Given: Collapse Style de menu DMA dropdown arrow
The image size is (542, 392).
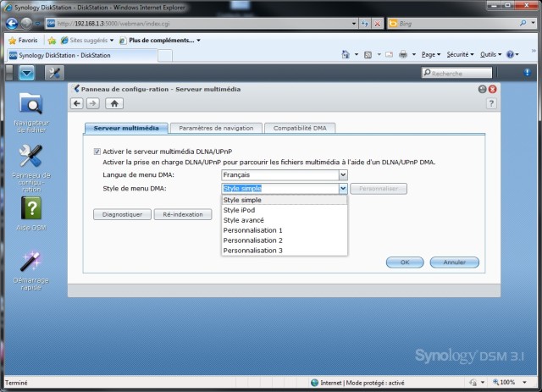Looking at the screenshot, I should tap(343, 189).
